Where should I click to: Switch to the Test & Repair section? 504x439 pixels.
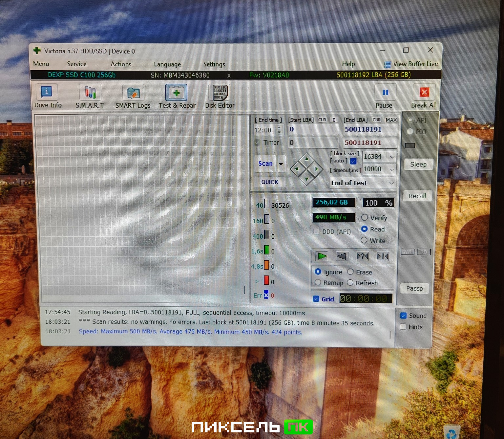point(177,96)
